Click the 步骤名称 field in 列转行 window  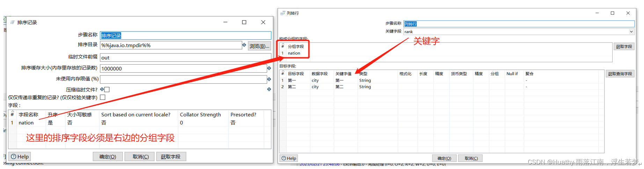click(519, 24)
